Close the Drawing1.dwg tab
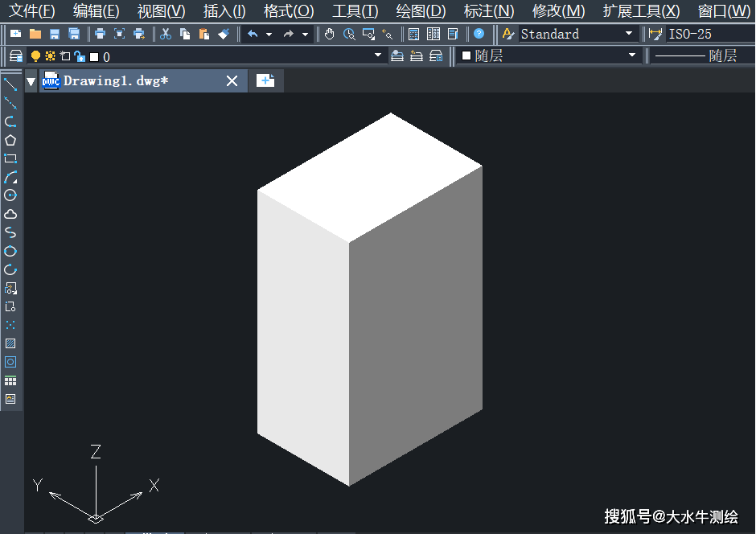Viewport: 756px width, 534px height. [232, 80]
